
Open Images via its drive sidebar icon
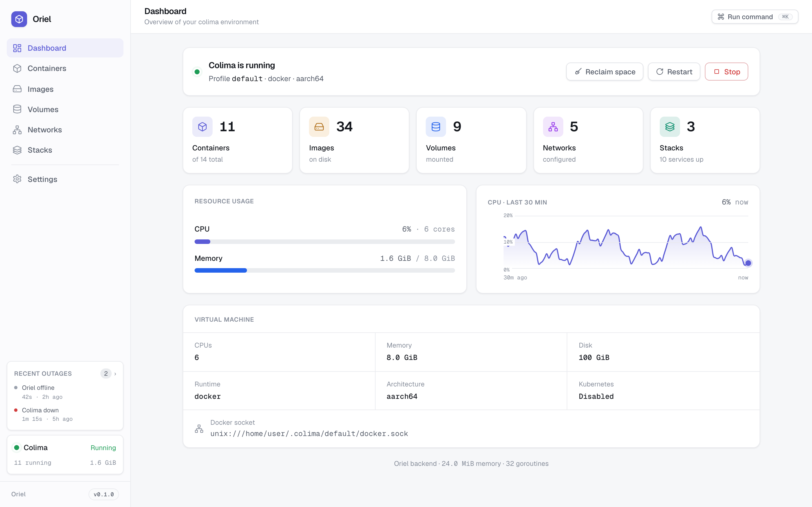point(17,89)
